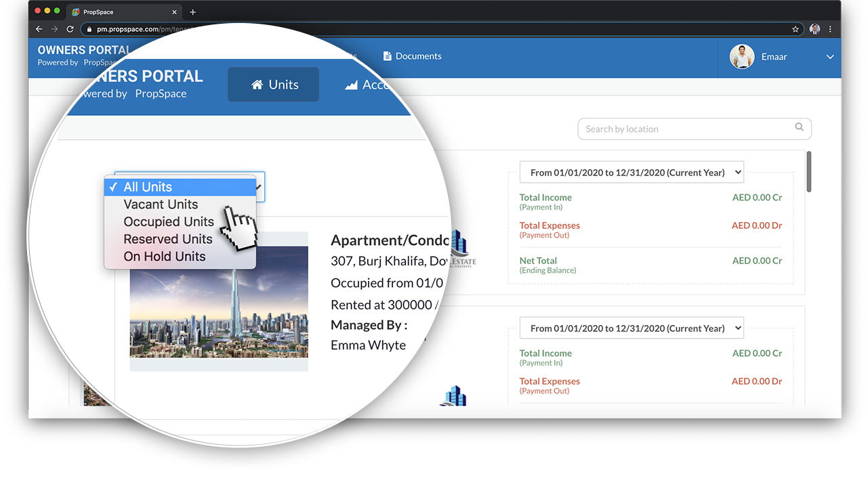Click first Total Expenses label
868x480 pixels.
(x=550, y=225)
